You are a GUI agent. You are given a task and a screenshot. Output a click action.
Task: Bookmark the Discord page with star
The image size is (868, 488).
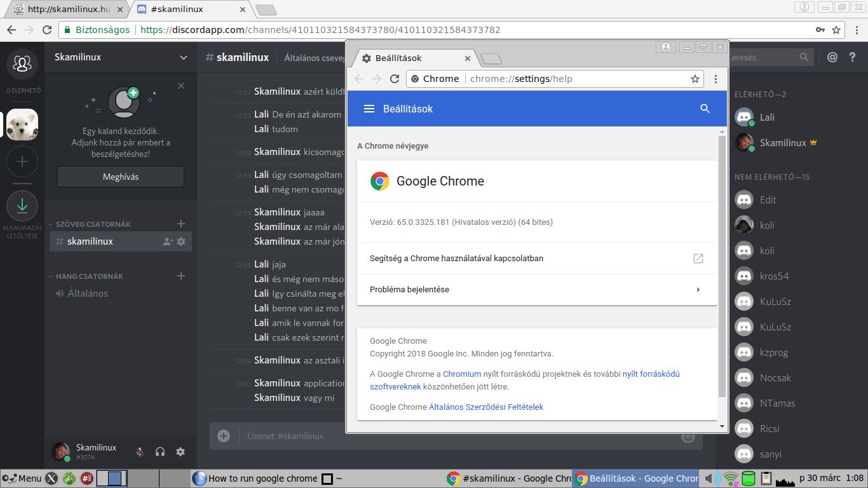[836, 30]
